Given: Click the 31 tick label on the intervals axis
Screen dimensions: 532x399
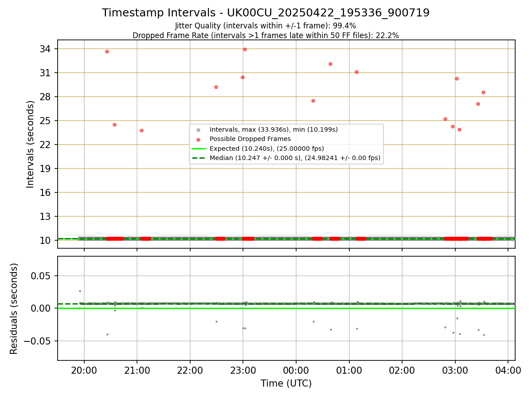Looking at the screenshot, I should (x=46, y=73).
